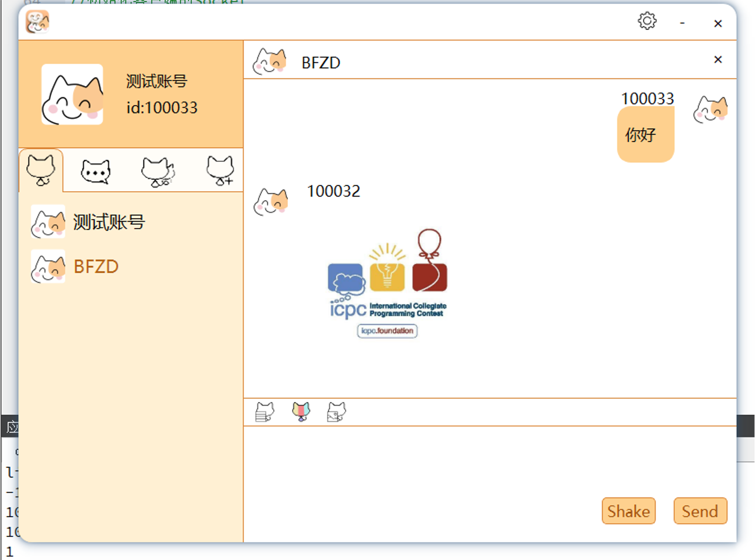
Task: Click the sender id 100032 label
Action: 334,191
